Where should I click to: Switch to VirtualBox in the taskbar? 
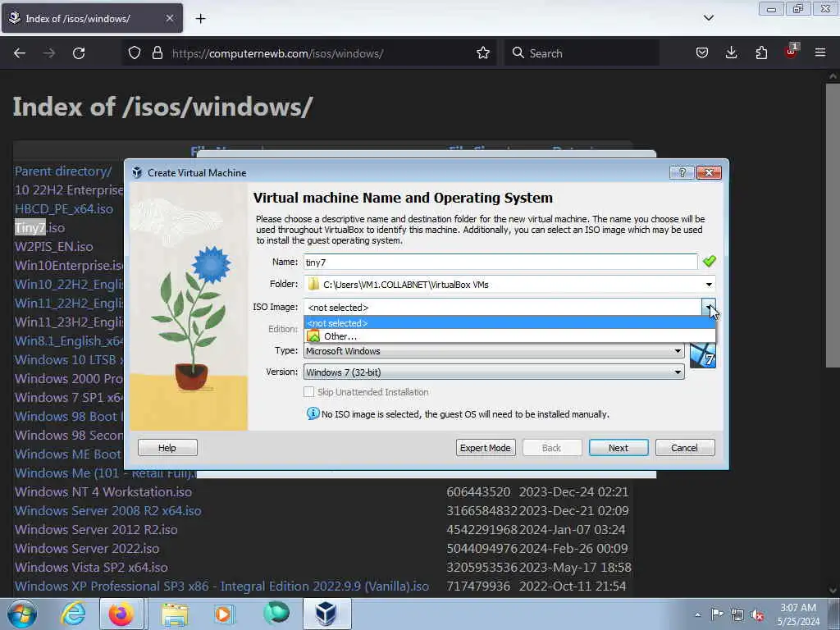coord(326,614)
